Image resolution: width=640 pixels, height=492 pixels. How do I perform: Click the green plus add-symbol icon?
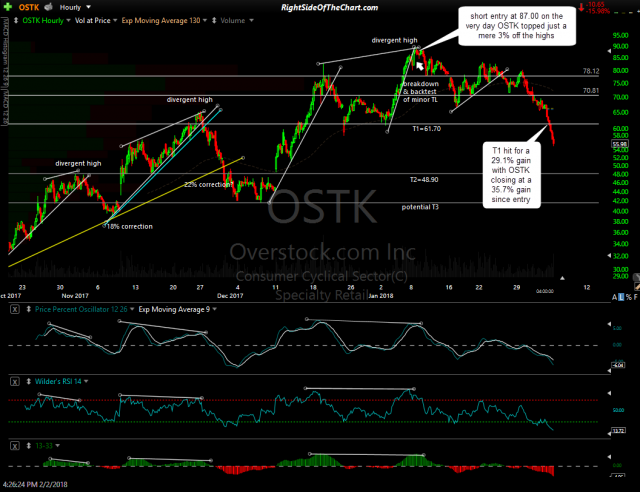click(7, 7)
